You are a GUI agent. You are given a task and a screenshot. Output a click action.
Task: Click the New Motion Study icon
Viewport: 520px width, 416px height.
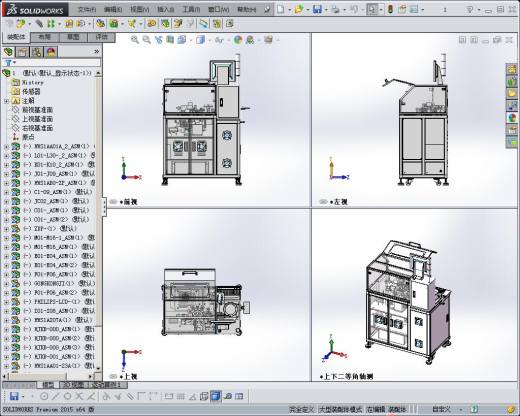tap(152, 24)
